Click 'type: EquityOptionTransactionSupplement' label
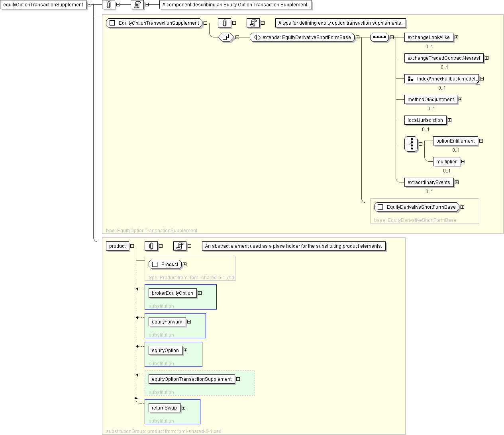504x435 pixels. [151, 231]
